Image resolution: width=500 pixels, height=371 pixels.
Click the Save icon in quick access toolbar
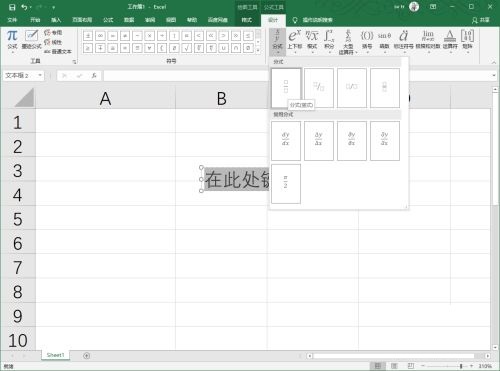pos(12,7)
